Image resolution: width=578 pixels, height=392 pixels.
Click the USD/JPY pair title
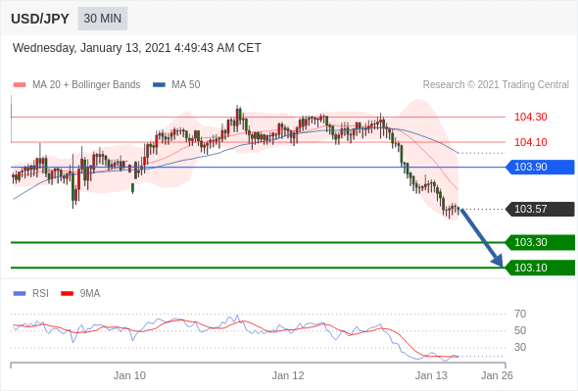point(40,19)
